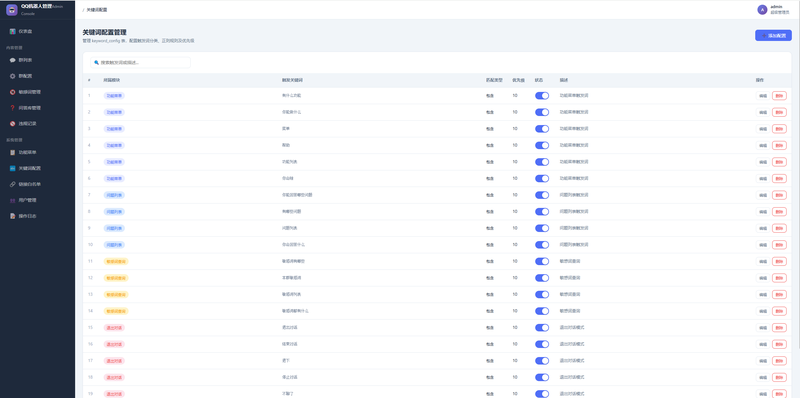Click the trigger keyword cell in row 3
The height and width of the screenshot is (398, 800).
point(286,129)
